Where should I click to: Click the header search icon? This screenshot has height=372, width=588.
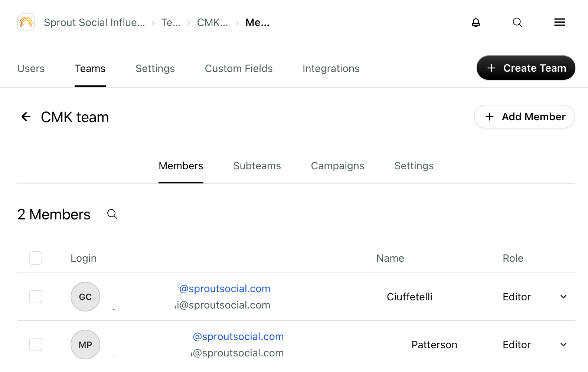[517, 23]
